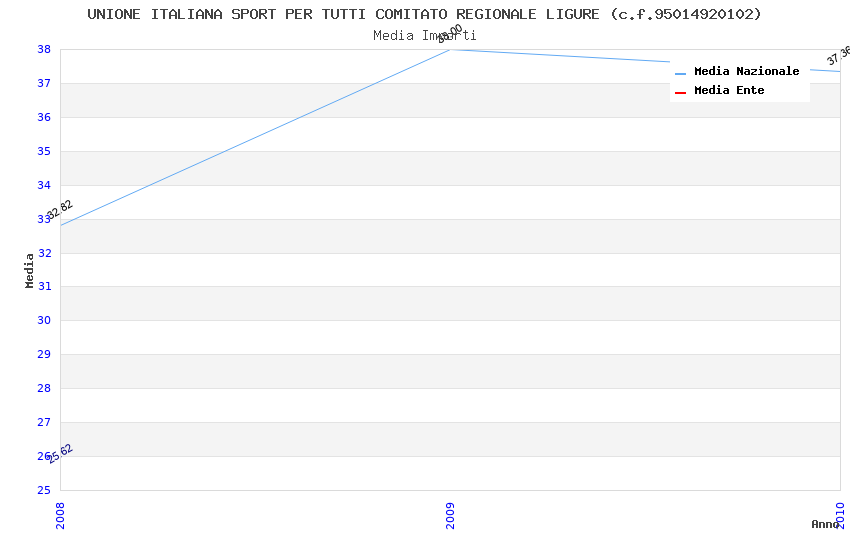Click the red Media Ente legend color marker
The height and width of the screenshot is (550, 850).
pos(680,93)
